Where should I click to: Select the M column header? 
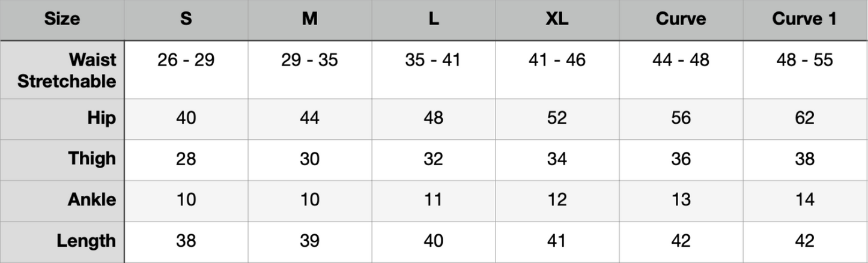310,20
